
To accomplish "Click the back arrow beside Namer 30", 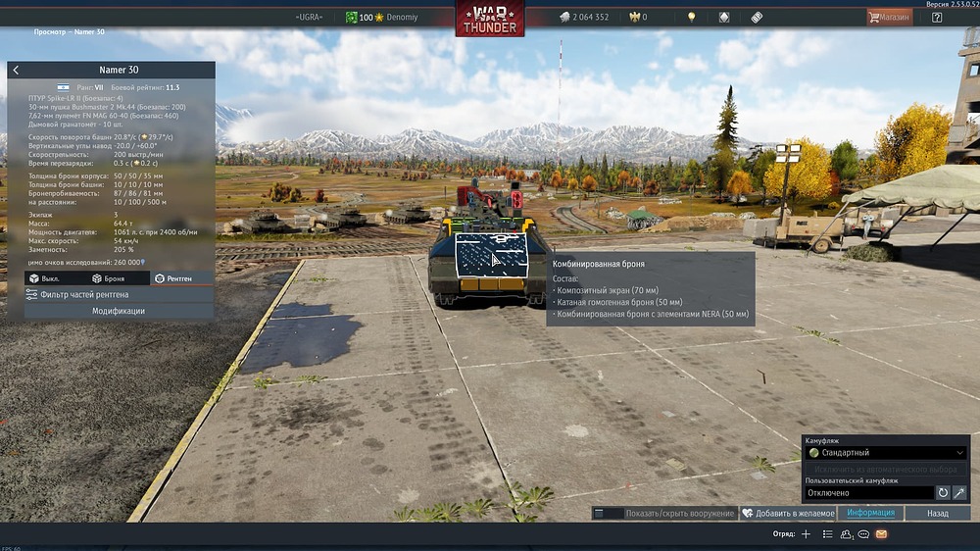I will (x=16, y=71).
